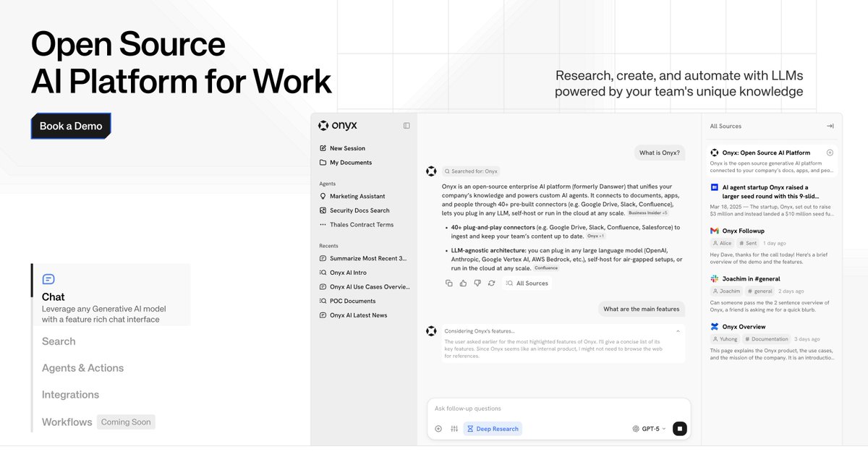This screenshot has width=868, height=470.
Task: Open source Onyx: Open Source AI Platform
Action: pyautogui.click(x=772, y=161)
